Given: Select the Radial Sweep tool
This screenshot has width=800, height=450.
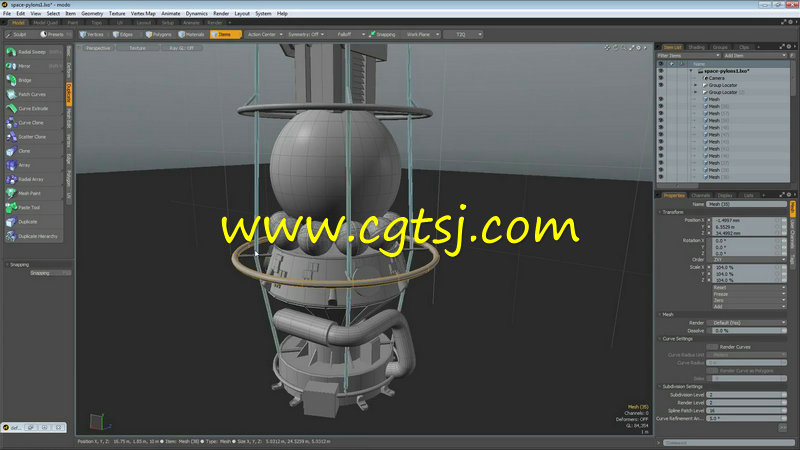Looking at the screenshot, I should [x=34, y=52].
